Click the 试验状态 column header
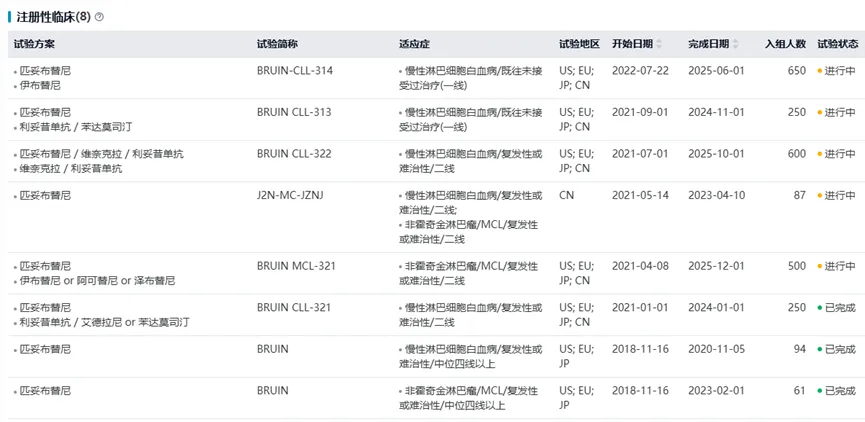This screenshot has height=422, width=865. point(837,44)
